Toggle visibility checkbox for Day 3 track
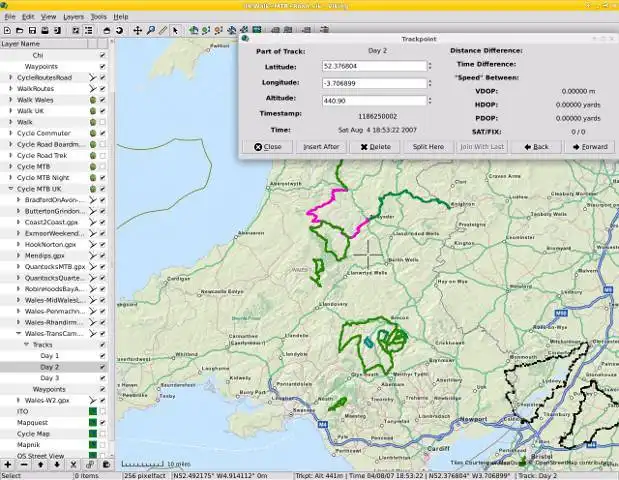 pos(103,378)
